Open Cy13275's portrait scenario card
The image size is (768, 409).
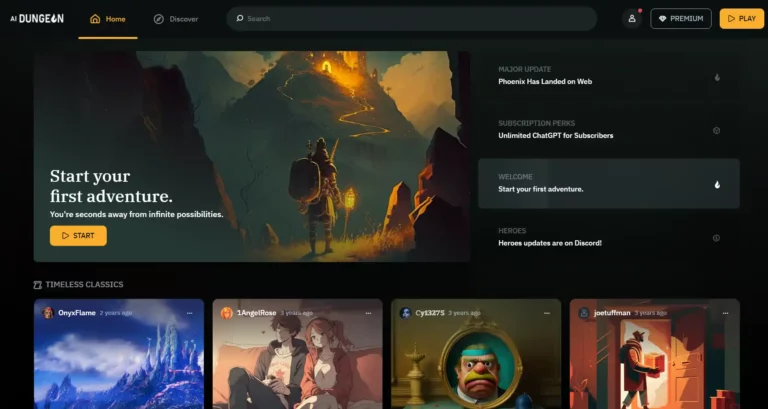click(x=476, y=354)
